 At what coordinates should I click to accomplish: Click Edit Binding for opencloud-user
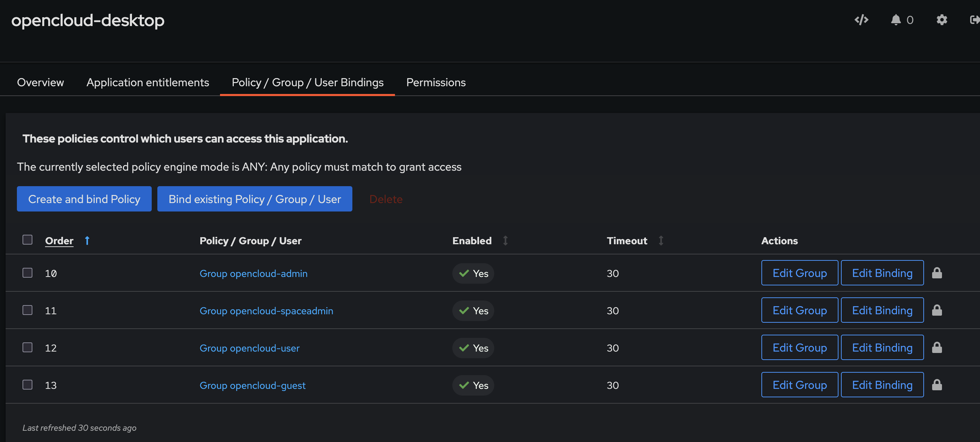click(x=882, y=347)
